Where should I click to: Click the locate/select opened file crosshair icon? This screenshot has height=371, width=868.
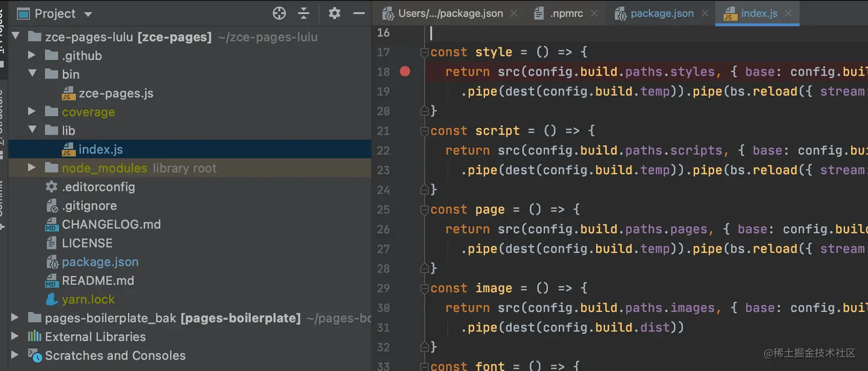[279, 13]
